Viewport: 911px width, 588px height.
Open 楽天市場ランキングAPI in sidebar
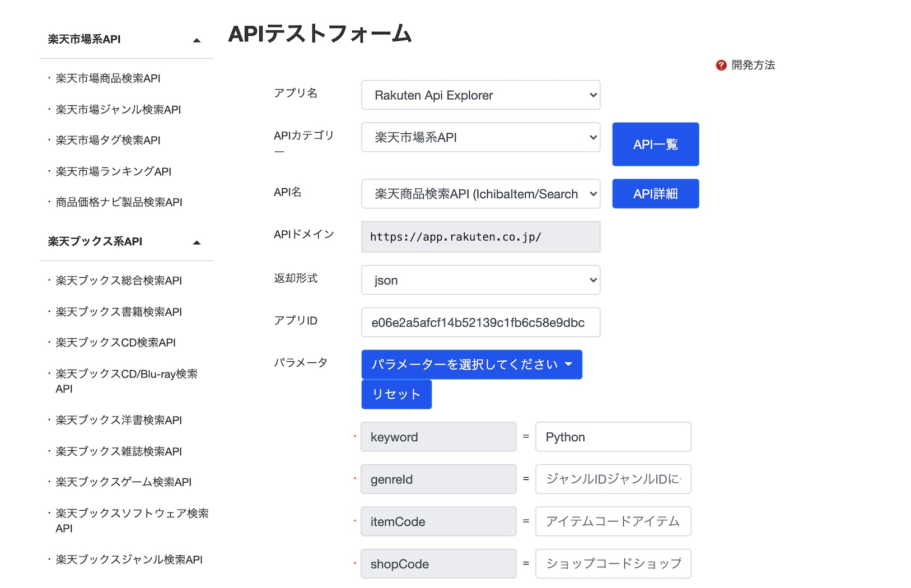[x=113, y=171]
